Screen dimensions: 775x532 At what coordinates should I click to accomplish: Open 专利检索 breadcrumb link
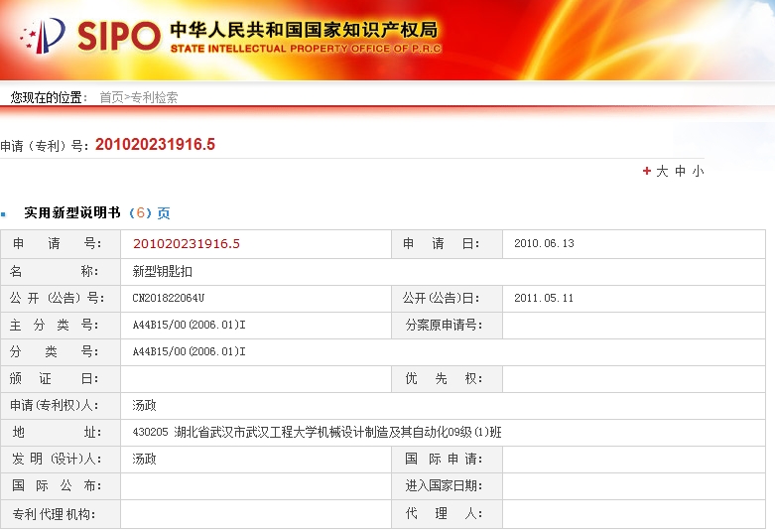[155, 97]
